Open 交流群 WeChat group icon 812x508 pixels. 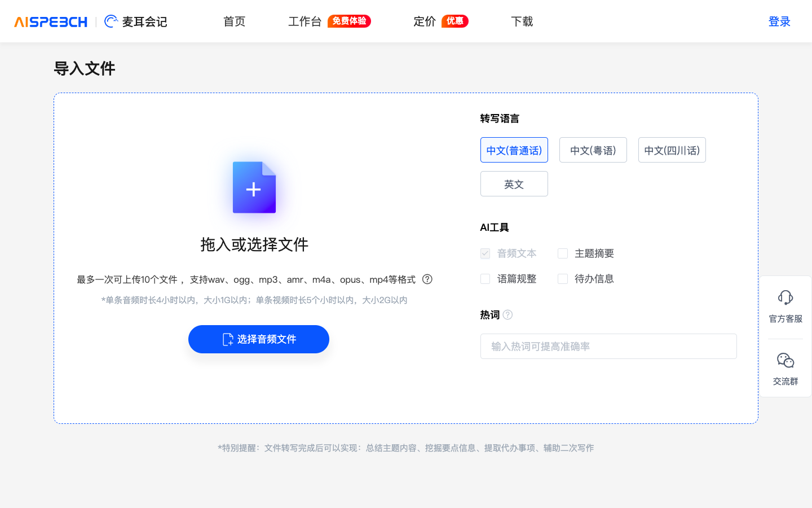coord(785,360)
